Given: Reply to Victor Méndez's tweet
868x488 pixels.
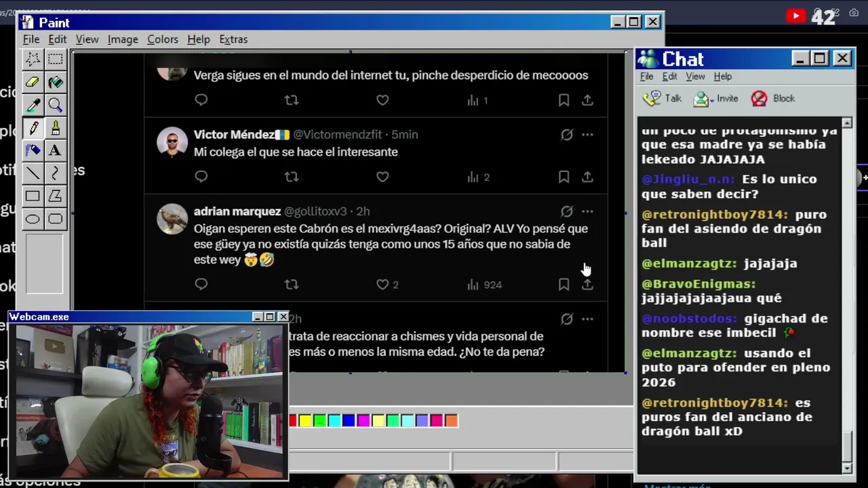Looking at the screenshot, I should coord(201,177).
